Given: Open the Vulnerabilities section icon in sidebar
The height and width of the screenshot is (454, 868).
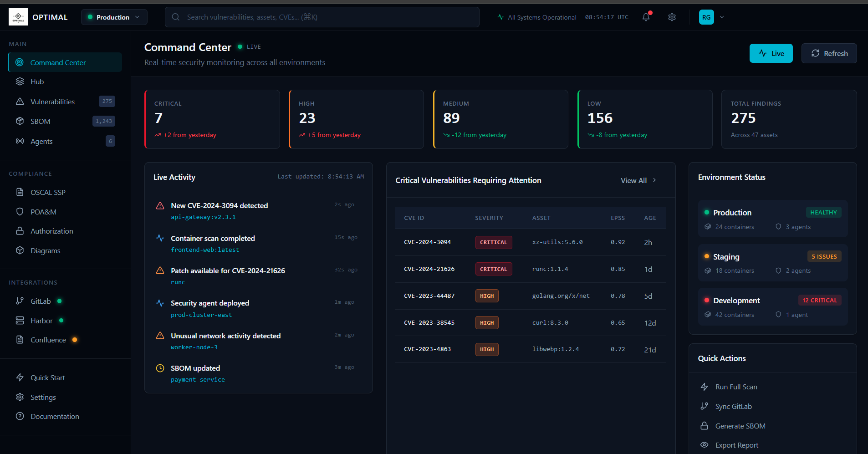Looking at the screenshot, I should tap(20, 101).
